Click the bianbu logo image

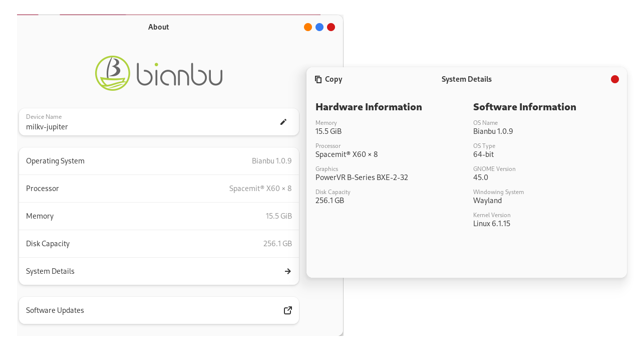point(159,73)
